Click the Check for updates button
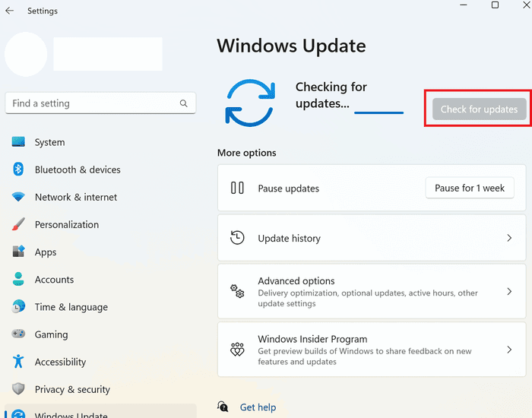Screen dimensions: 532x418 pyautogui.click(x=479, y=109)
